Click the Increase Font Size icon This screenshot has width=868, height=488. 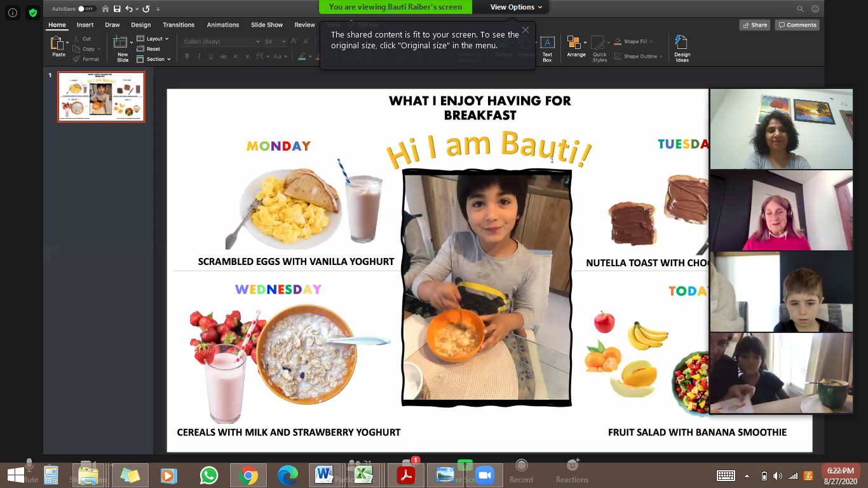pos(294,42)
